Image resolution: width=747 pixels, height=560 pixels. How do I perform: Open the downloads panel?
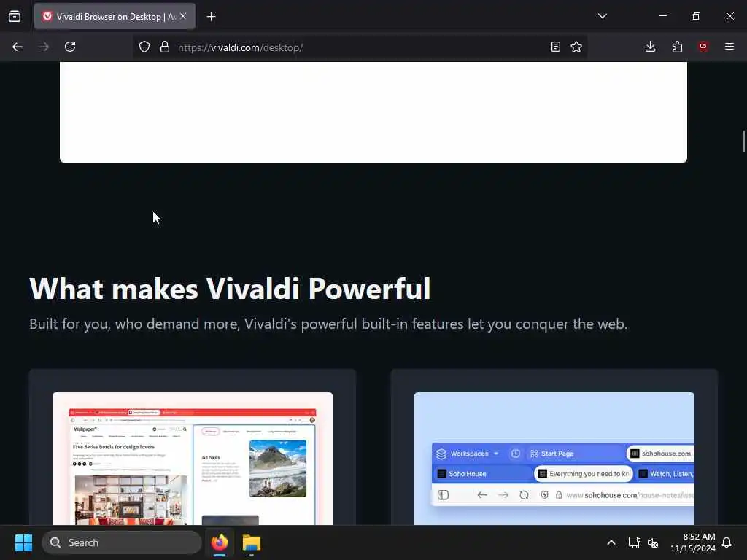pyautogui.click(x=650, y=47)
